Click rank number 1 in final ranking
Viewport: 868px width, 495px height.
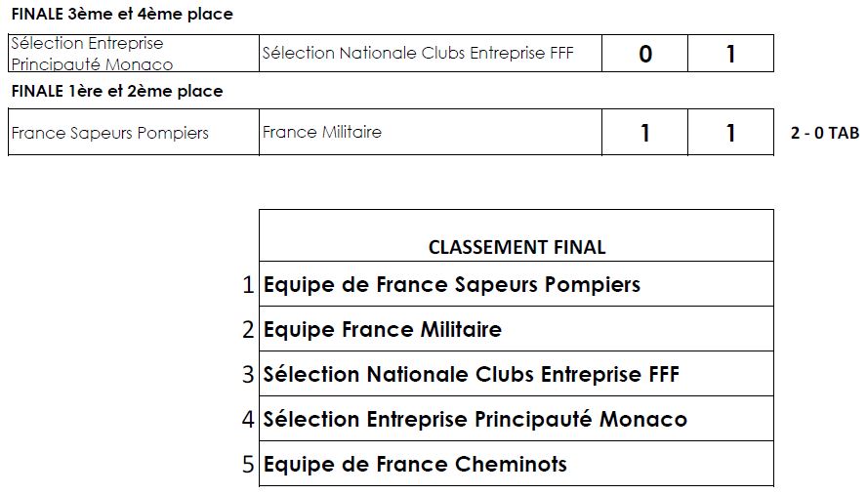(x=248, y=285)
